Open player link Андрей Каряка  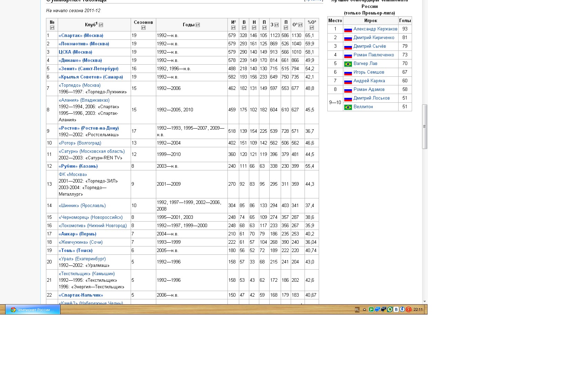369,81
